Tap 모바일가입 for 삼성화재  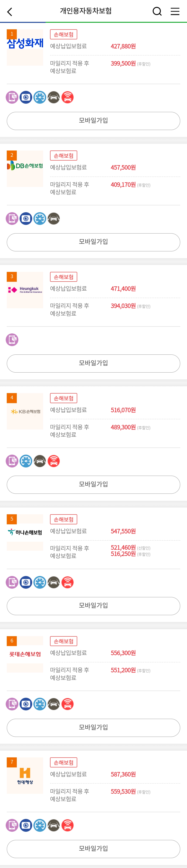[x=93, y=121]
